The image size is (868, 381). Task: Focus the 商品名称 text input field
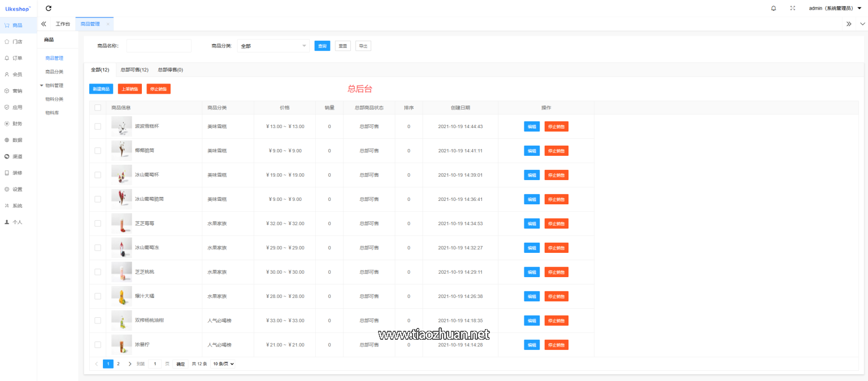click(159, 46)
